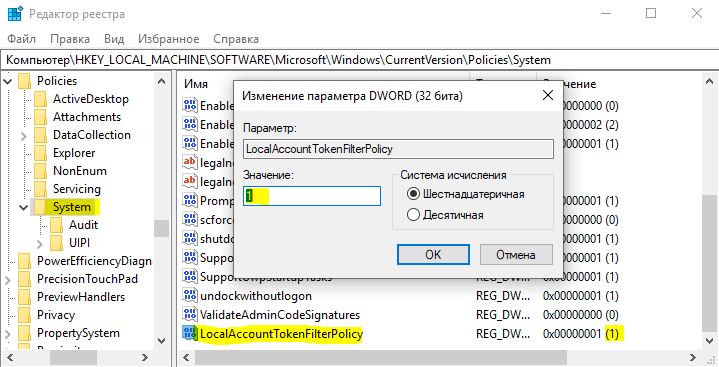Viewport: 719px width, 367px height.
Task: Select the LocalAccountTokenFilterPolicy value
Action: (281, 334)
